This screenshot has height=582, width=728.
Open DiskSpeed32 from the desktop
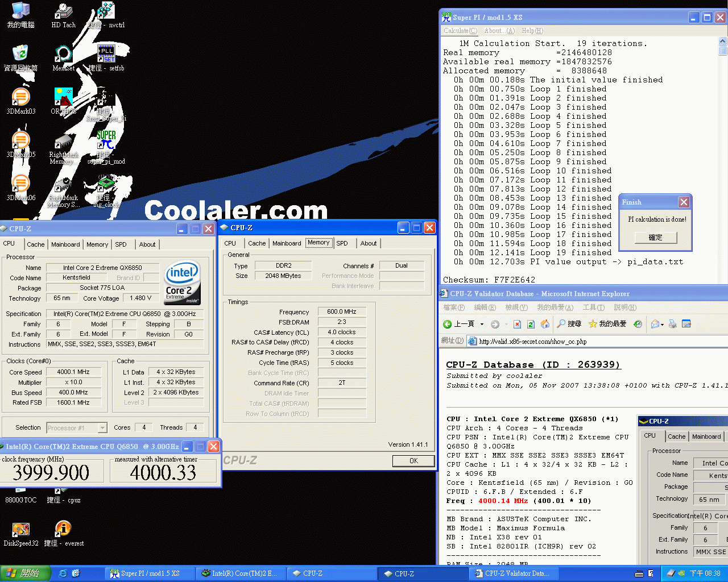point(21,529)
